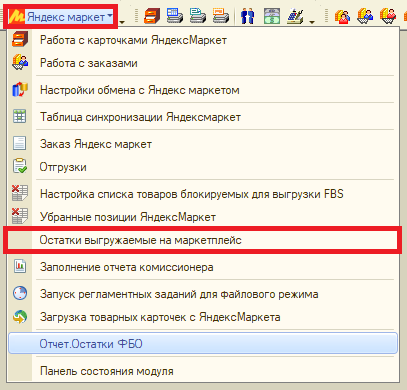Viewport: 407px width, 390px height.
Task: Choose Заказ Яндекс маркет menu entry
Action: click(x=203, y=144)
